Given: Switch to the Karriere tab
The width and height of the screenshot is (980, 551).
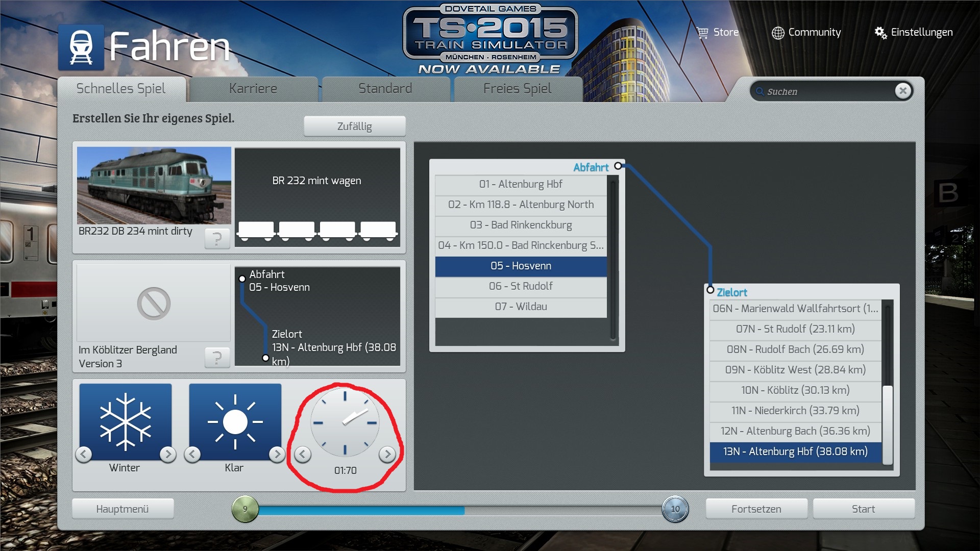Looking at the screenshot, I should [x=253, y=89].
